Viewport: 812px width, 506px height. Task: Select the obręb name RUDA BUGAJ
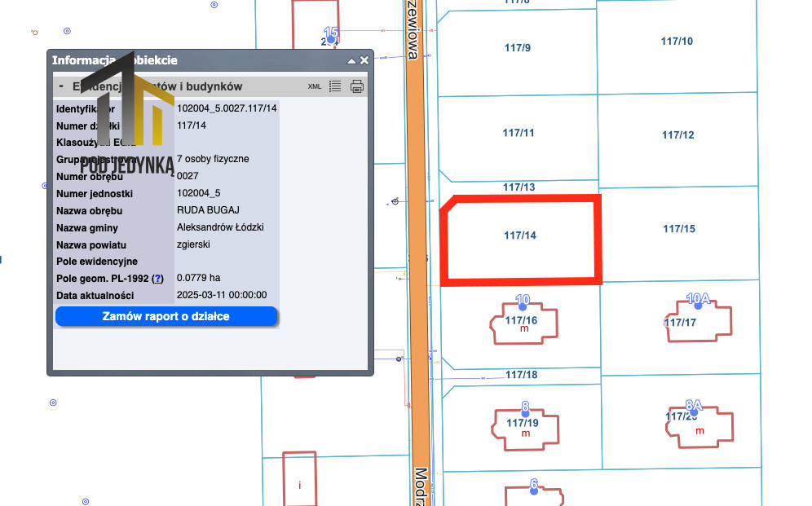tap(208, 210)
